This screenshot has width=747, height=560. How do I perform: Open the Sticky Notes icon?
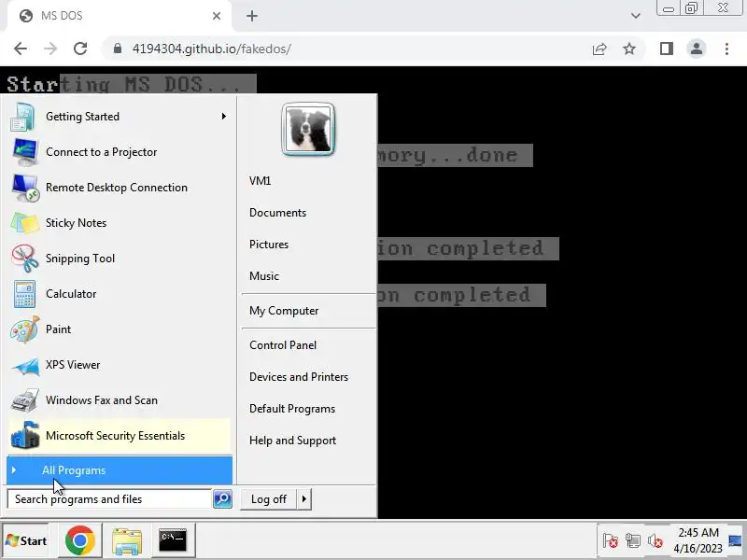[25, 223]
